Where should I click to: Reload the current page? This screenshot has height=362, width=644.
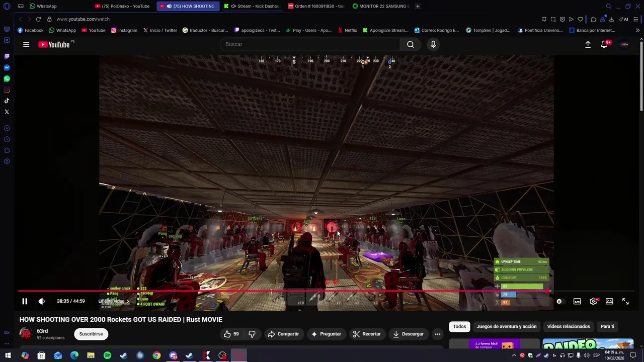coord(38,19)
